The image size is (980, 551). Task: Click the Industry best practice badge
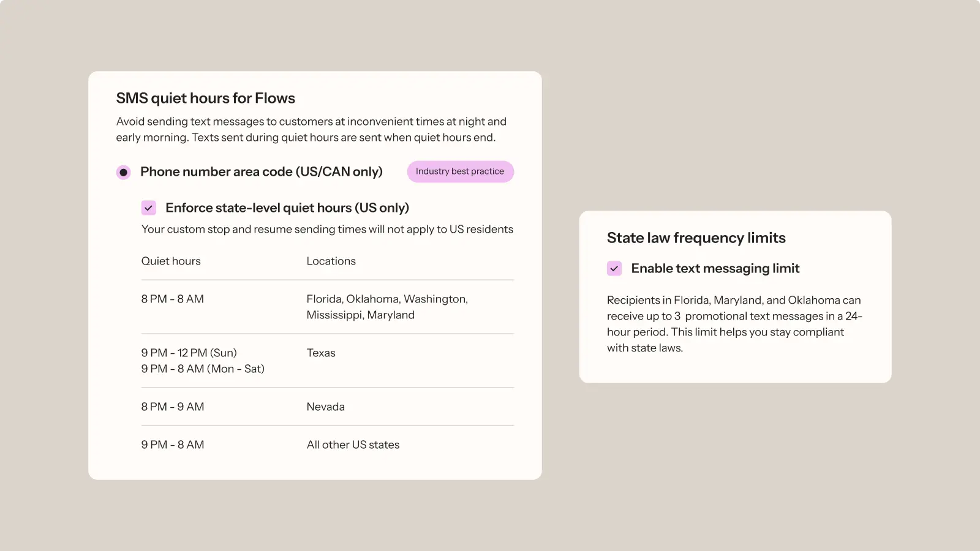(x=460, y=171)
